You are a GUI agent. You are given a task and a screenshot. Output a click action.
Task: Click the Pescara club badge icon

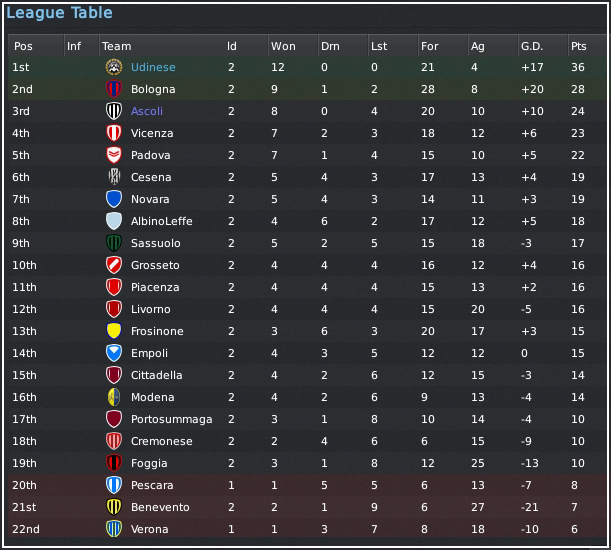pos(113,485)
